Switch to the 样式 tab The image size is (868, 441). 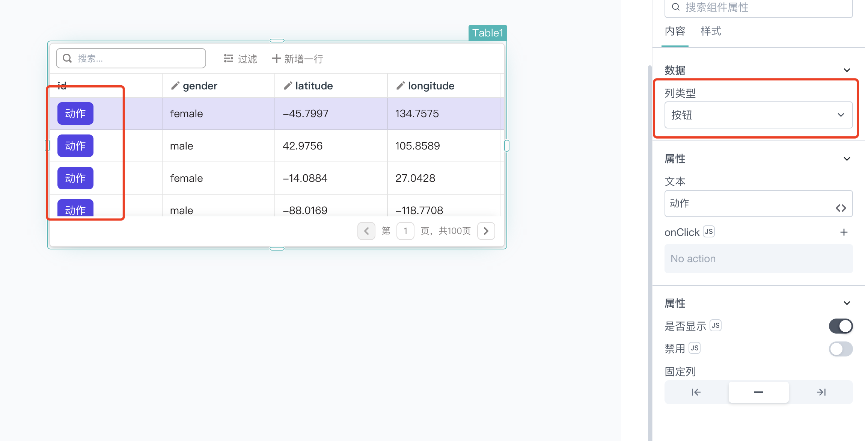[x=711, y=31]
